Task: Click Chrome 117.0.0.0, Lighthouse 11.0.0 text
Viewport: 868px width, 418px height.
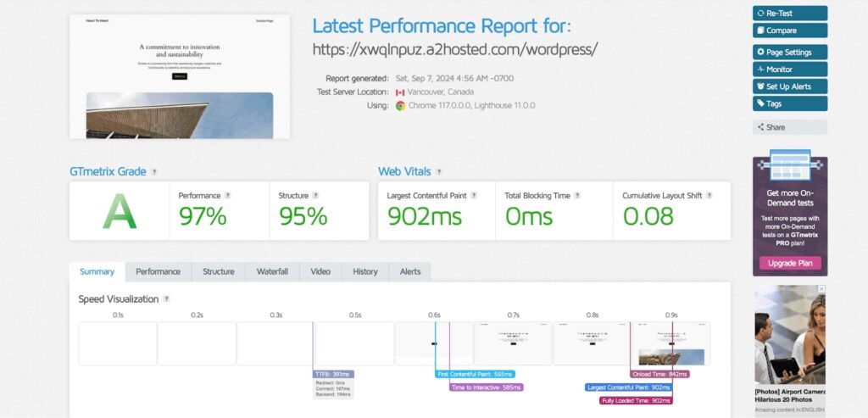Action: [471, 106]
